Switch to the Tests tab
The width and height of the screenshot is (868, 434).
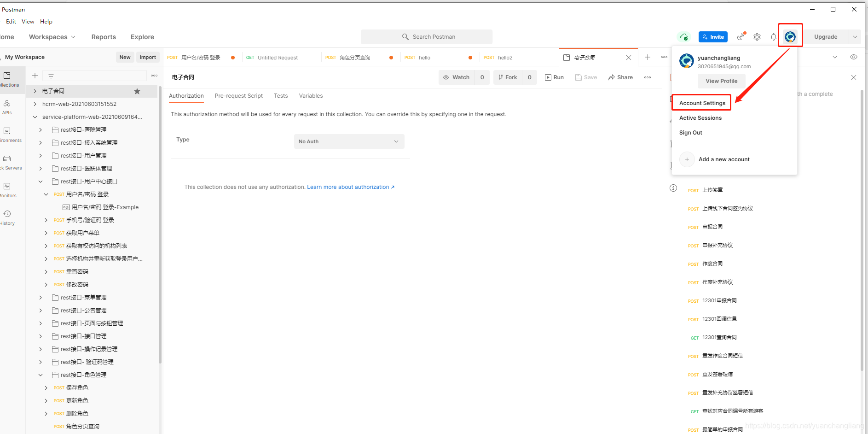pos(281,96)
